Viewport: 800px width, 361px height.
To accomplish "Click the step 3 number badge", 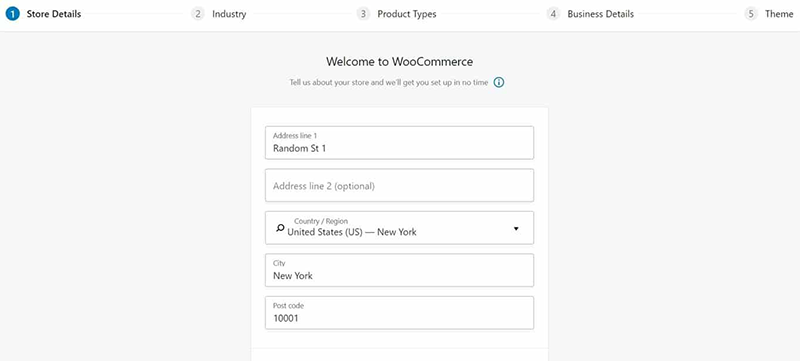I will pos(363,14).
